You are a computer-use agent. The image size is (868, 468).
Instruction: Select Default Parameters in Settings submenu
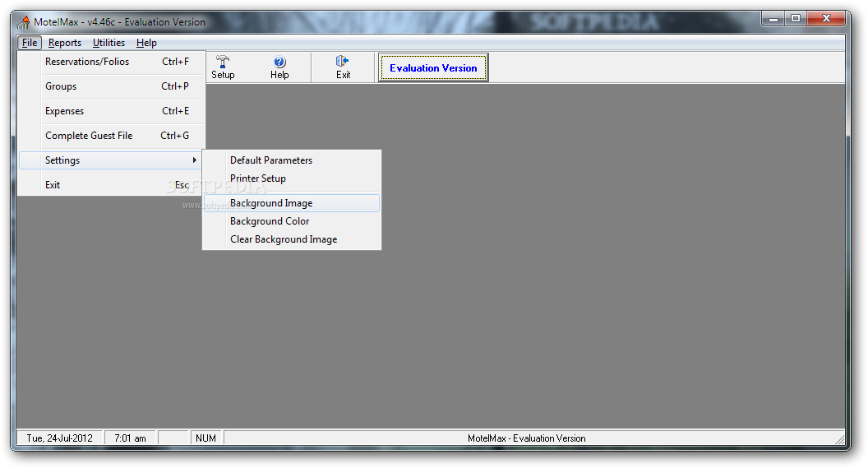coord(292,160)
